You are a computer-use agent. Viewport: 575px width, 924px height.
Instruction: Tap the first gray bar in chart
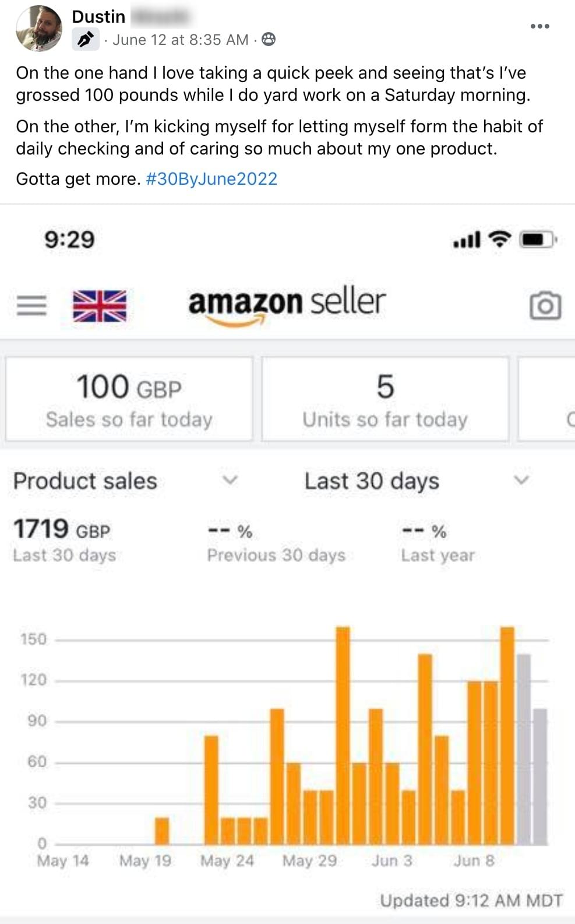524,749
